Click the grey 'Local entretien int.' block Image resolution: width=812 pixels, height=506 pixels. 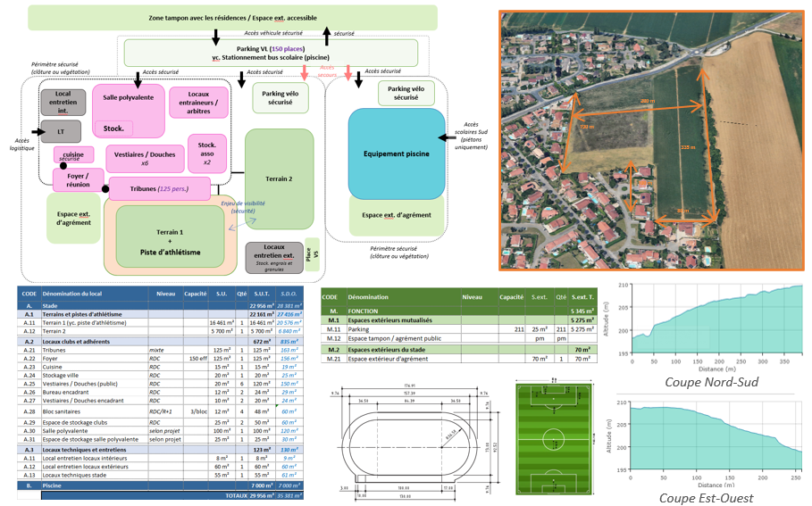pos(63,102)
